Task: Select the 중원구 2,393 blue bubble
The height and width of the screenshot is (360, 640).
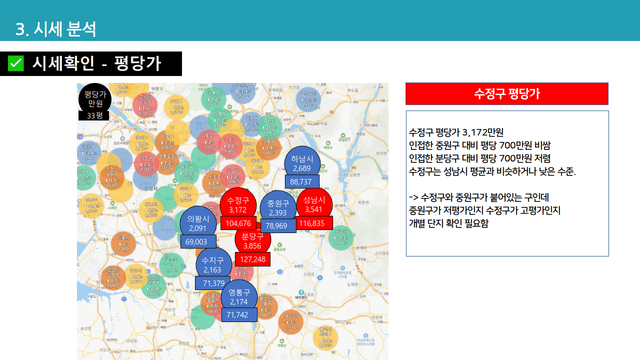Action: point(278,207)
